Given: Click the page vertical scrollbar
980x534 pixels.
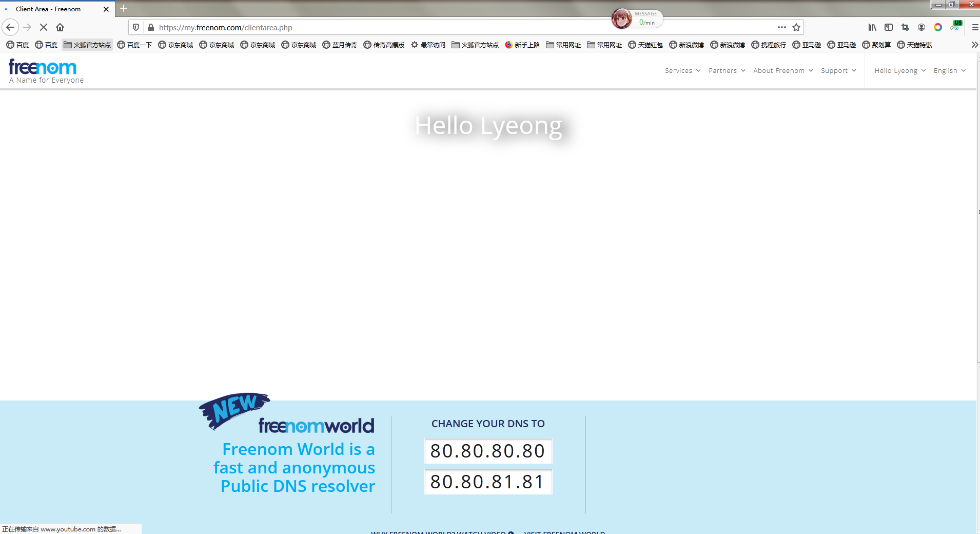Looking at the screenshot, I should (x=978, y=212).
